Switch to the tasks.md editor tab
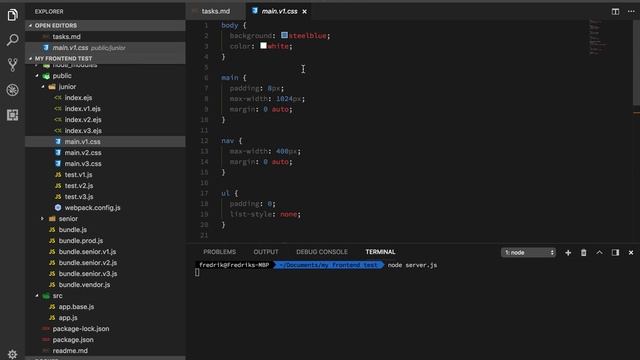This screenshot has width=640, height=360. point(216,11)
